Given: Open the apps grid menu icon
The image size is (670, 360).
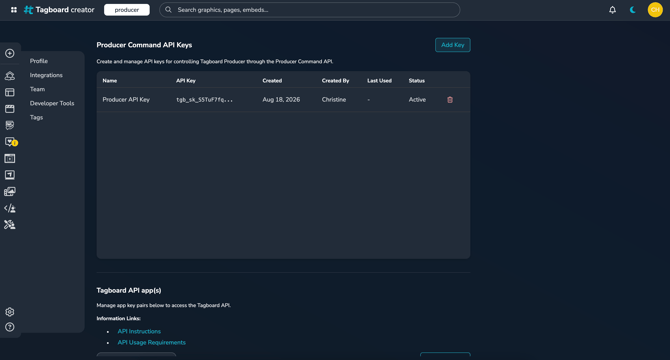Looking at the screenshot, I should click(x=14, y=9).
